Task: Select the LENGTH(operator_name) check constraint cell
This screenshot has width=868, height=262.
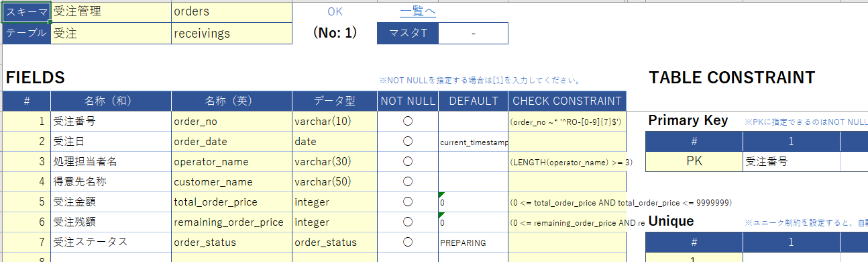Action: pos(567,162)
